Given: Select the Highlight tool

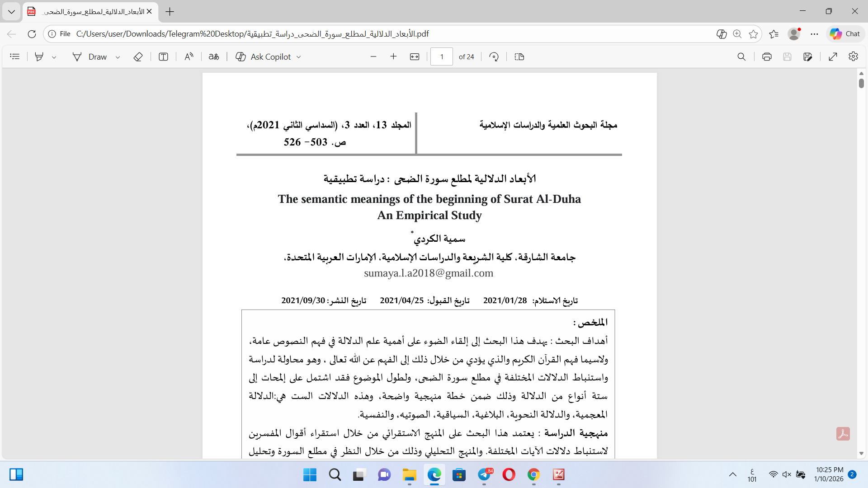Looking at the screenshot, I should point(39,57).
